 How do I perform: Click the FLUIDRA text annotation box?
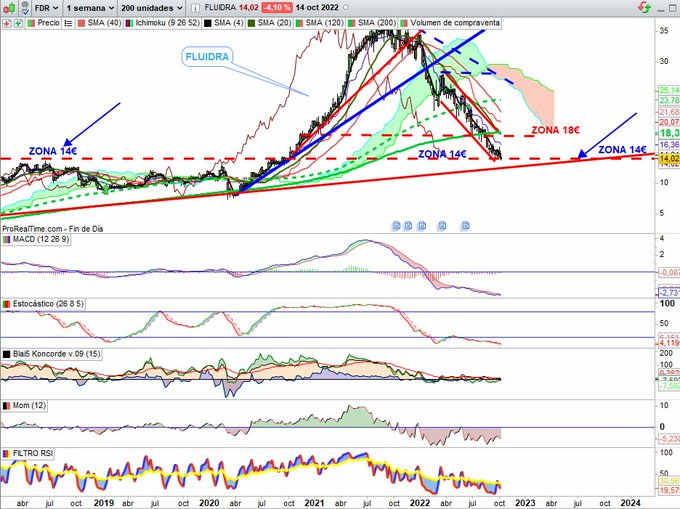coord(207,57)
